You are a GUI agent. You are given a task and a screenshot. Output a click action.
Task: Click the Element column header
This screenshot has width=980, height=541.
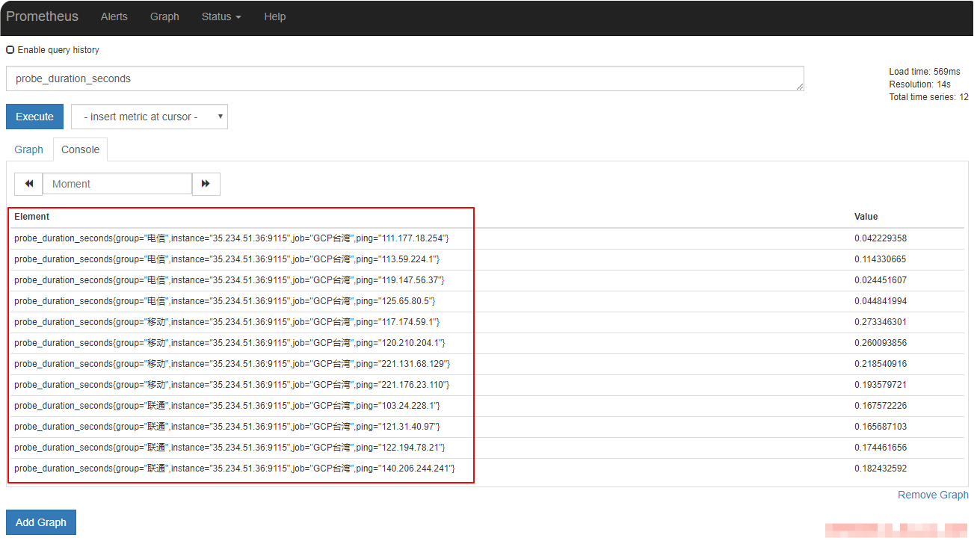tap(31, 217)
